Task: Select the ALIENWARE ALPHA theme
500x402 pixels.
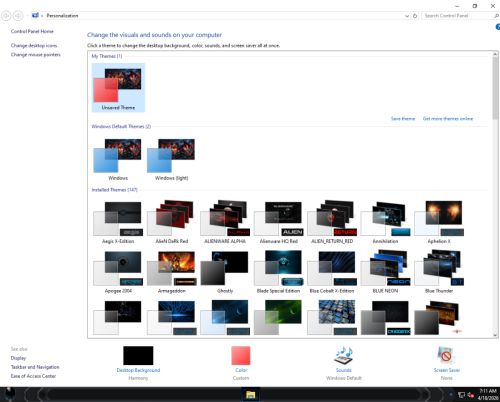Action: click(225, 222)
